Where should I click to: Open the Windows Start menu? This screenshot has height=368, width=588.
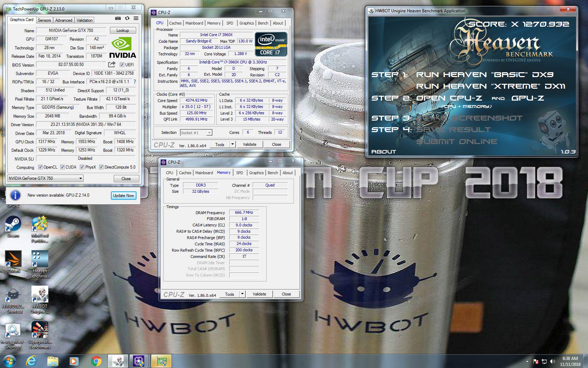(x=9, y=361)
